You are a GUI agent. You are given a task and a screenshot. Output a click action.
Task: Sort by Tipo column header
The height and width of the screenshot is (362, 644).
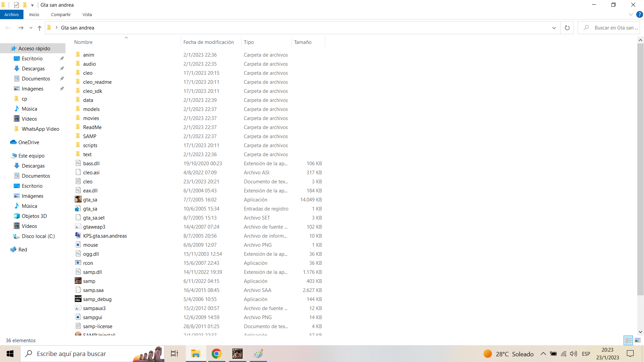[266, 42]
